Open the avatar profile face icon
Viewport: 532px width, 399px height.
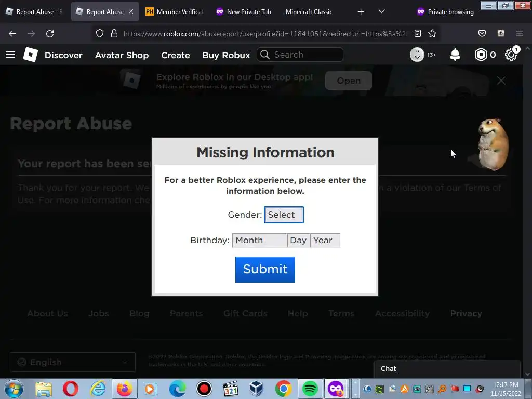point(417,55)
